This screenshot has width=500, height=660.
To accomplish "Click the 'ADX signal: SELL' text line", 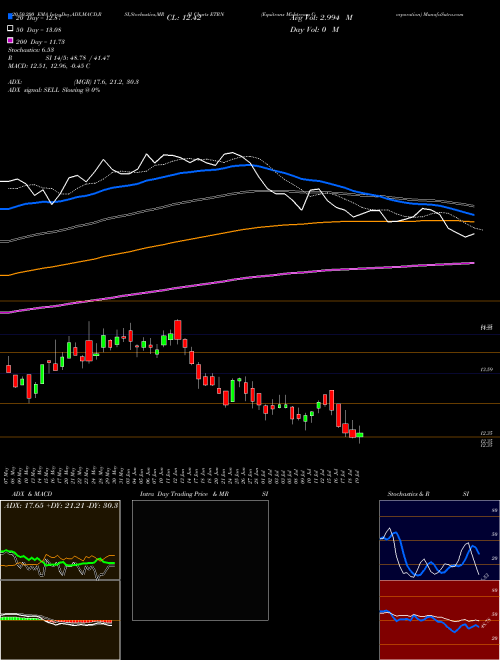I will pyautogui.click(x=54, y=90).
